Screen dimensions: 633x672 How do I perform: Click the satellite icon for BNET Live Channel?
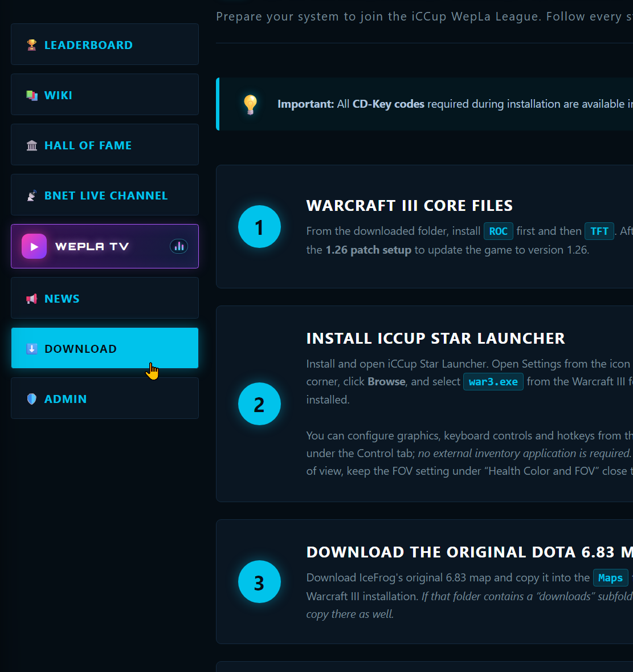click(x=32, y=196)
